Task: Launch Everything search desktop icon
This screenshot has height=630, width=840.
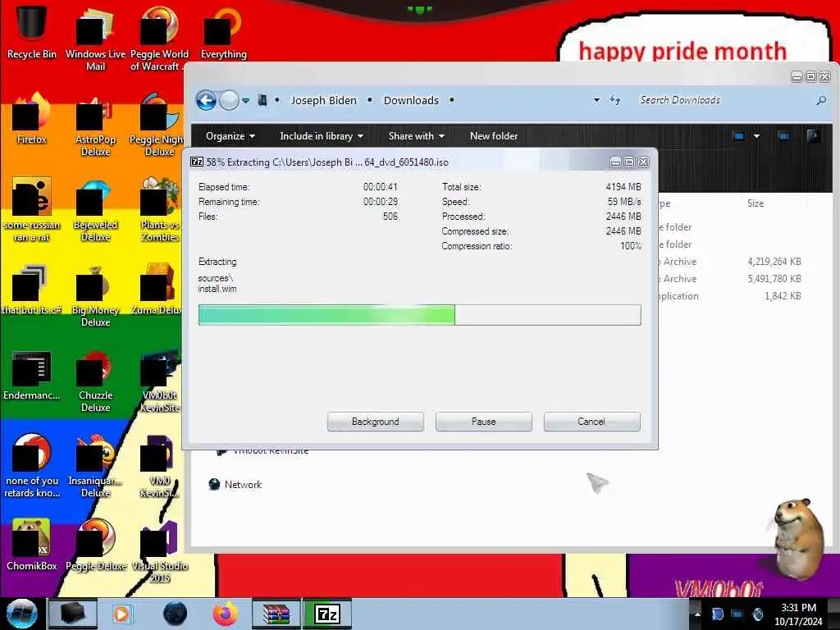Action: (223, 32)
